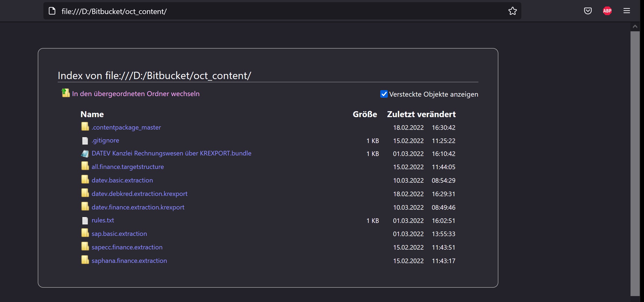Open the .gitignore file

pos(105,140)
